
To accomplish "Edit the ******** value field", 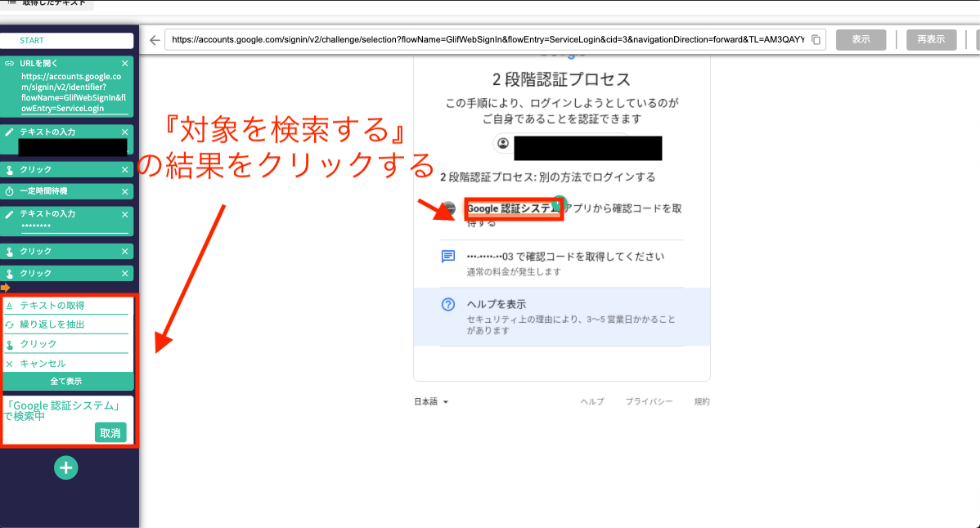I will click(x=74, y=226).
